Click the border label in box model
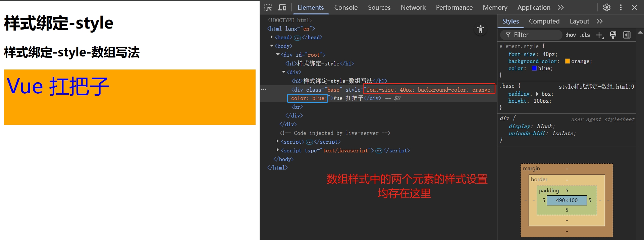 (x=539, y=180)
